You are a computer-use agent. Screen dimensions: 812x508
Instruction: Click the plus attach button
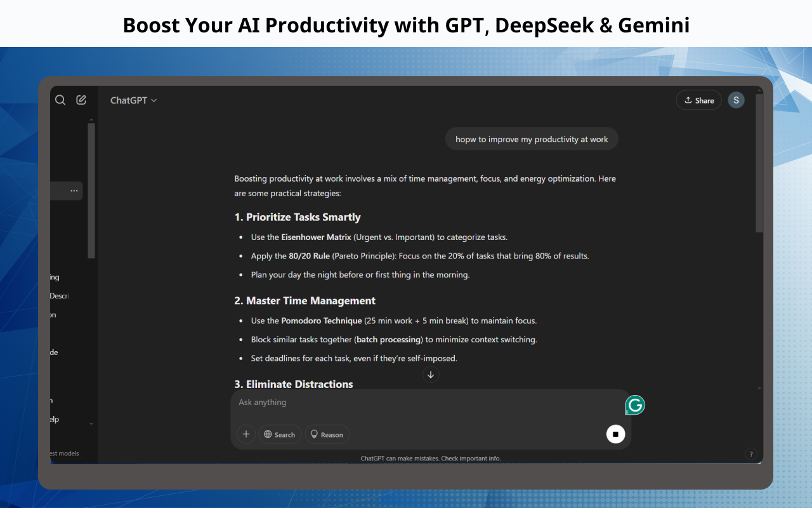point(246,434)
